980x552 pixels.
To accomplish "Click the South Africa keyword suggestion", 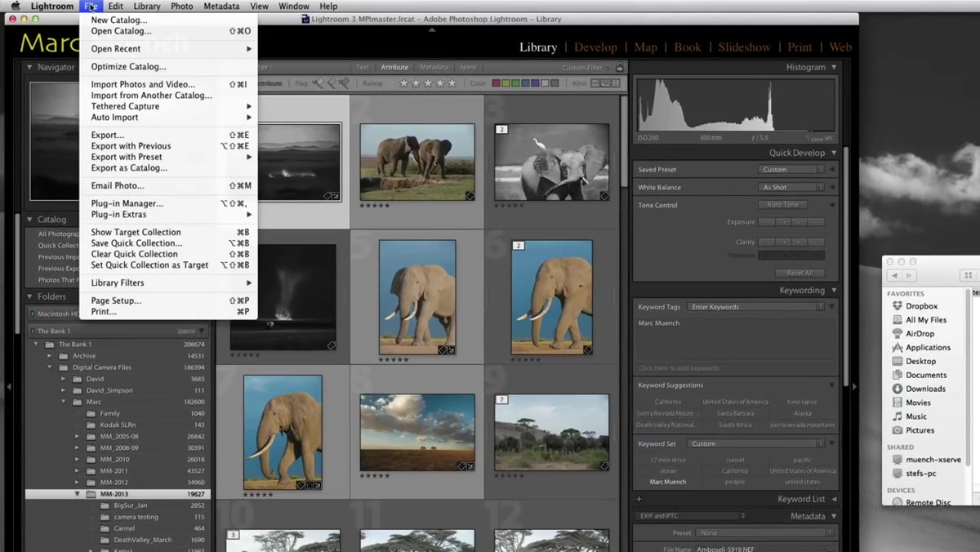I will pyautogui.click(x=734, y=425).
